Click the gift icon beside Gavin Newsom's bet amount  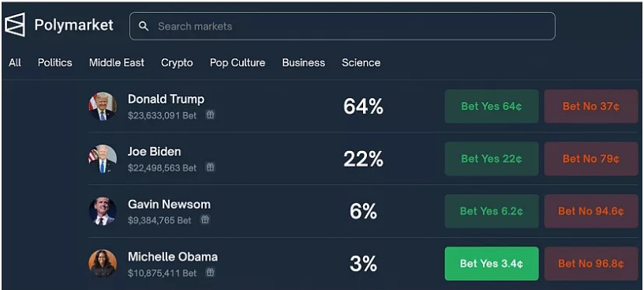point(205,220)
